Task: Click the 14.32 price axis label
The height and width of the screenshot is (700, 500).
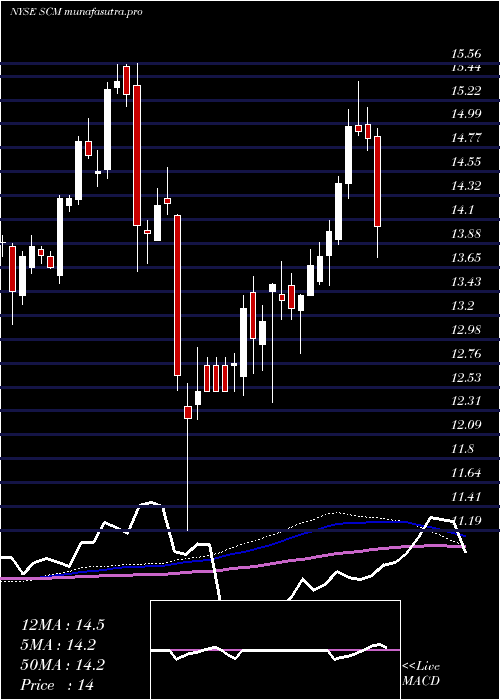Action: coord(466,186)
